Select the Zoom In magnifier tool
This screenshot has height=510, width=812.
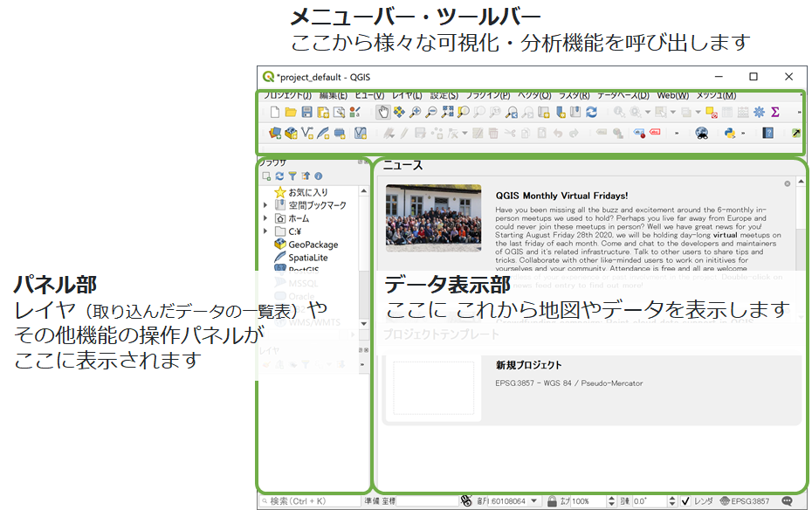pyautogui.click(x=415, y=112)
